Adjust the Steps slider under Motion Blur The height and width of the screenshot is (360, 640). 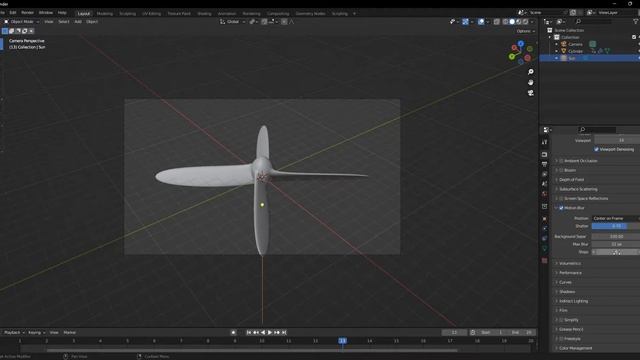coord(616,252)
